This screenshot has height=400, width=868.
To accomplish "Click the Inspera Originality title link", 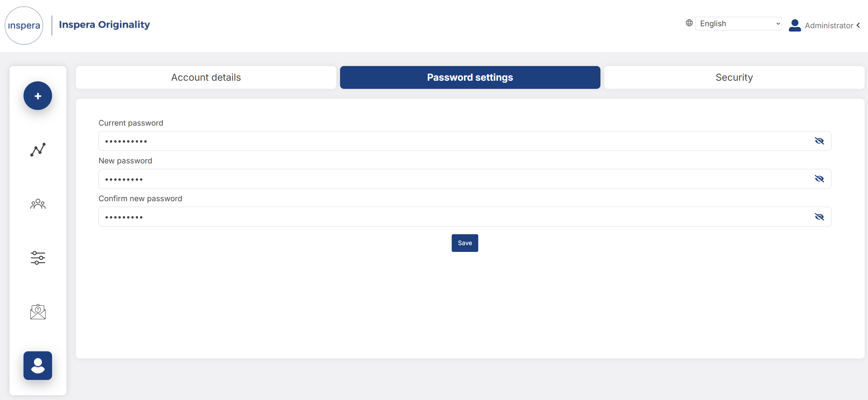I will (x=104, y=25).
